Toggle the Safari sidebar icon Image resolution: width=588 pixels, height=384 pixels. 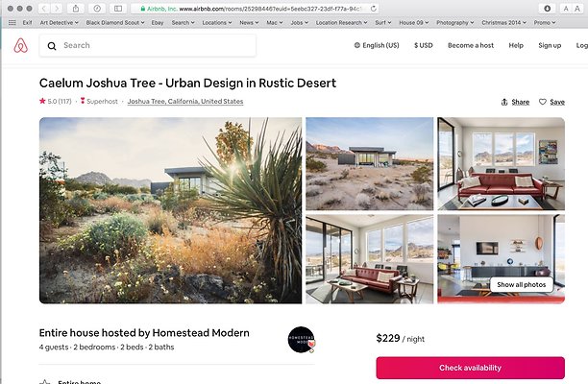[x=118, y=9]
